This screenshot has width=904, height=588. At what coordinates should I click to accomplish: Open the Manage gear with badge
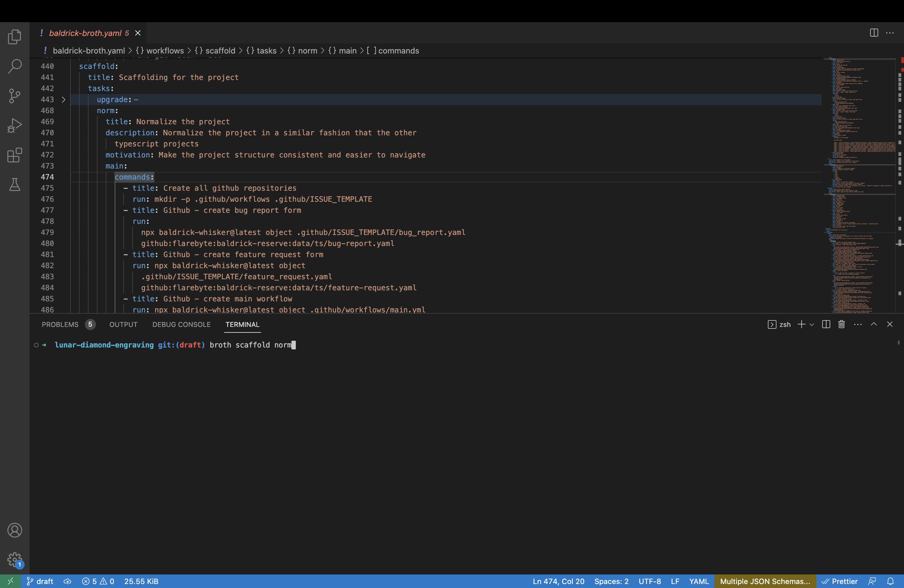(14, 559)
